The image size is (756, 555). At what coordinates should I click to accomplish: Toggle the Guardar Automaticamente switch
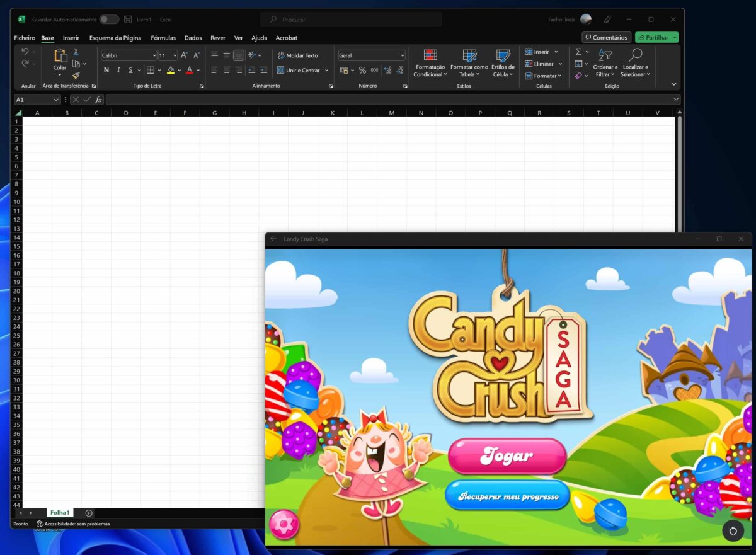pyautogui.click(x=109, y=20)
